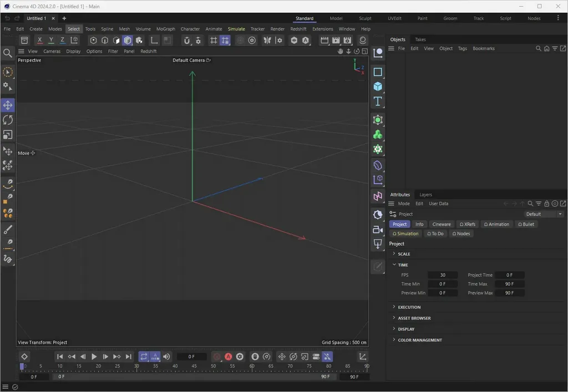Add a Camera object from the side palette

tap(378, 230)
